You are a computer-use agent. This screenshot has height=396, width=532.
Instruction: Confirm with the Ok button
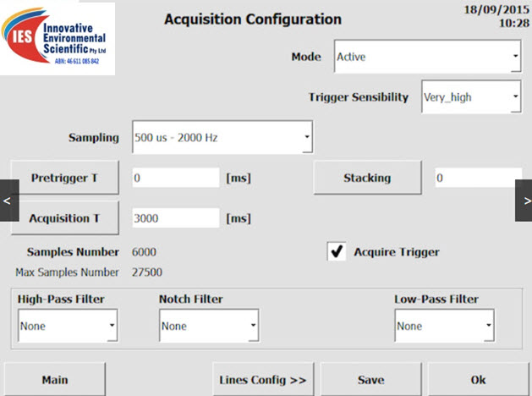click(x=479, y=379)
